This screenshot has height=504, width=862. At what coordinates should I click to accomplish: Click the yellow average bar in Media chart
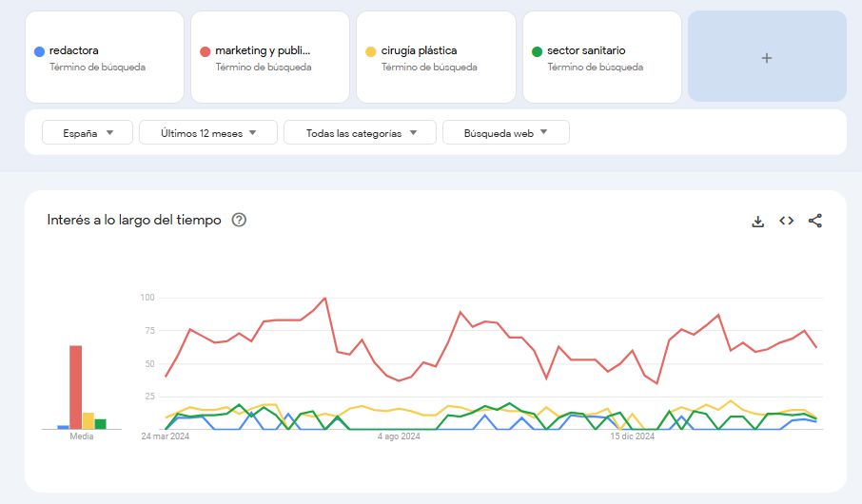pos(88,421)
